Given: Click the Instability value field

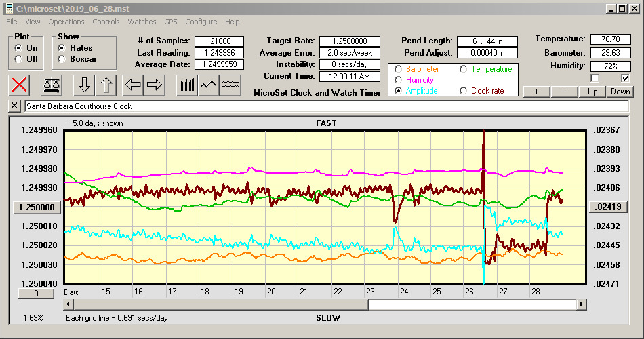Looking at the screenshot, I should click(350, 64).
